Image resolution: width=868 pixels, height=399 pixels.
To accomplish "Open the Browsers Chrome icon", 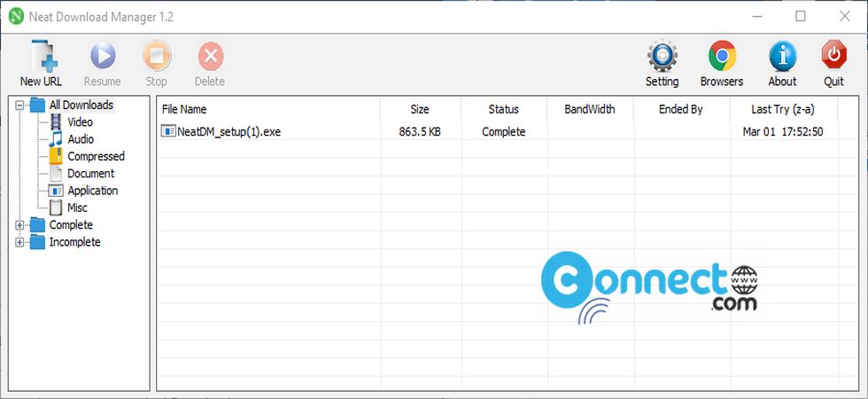I will tap(722, 56).
